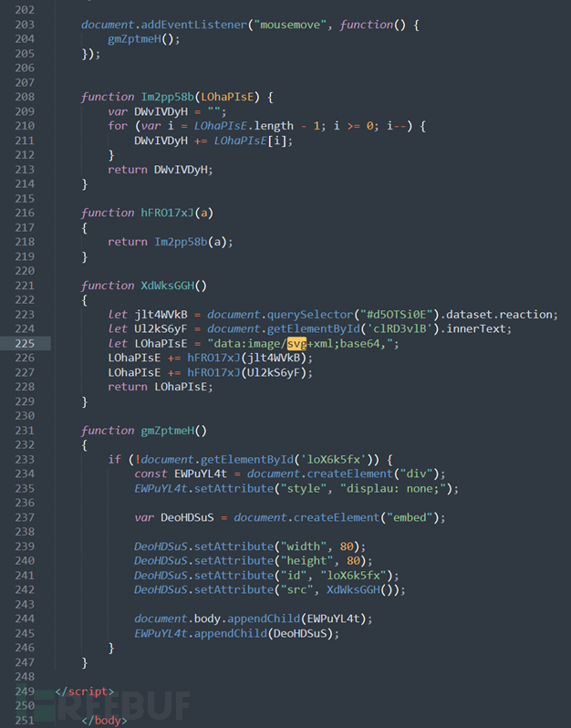Click DWvIVDyH declaration on line 209
This screenshot has width=571, height=728.
coord(161,111)
